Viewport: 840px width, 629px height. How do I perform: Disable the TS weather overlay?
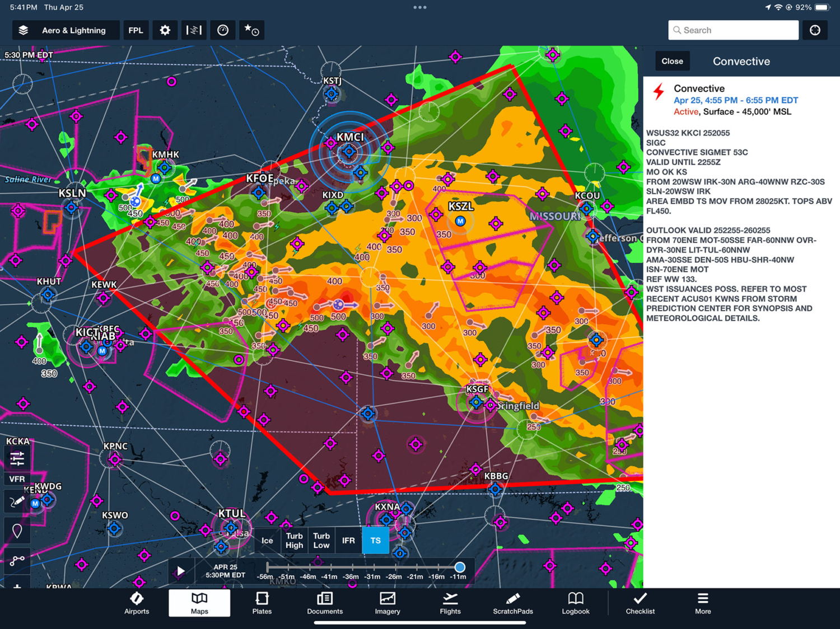coord(375,540)
